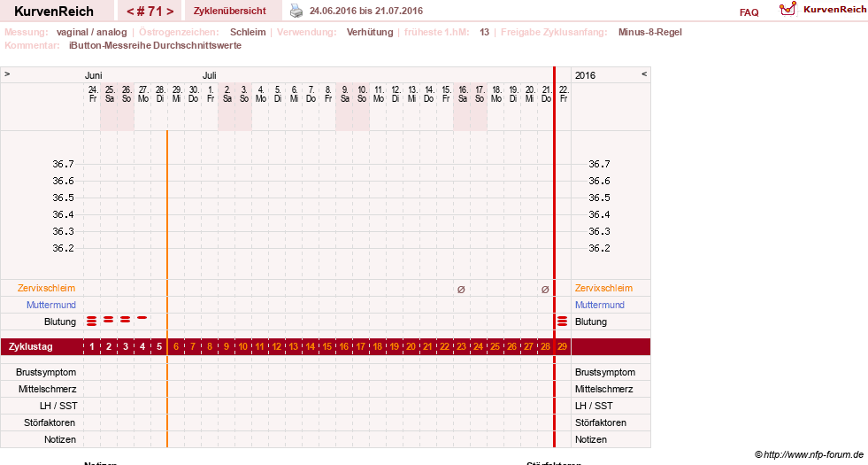Select cycle day 28
This screenshot has height=465, width=868.
(x=545, y=346)
